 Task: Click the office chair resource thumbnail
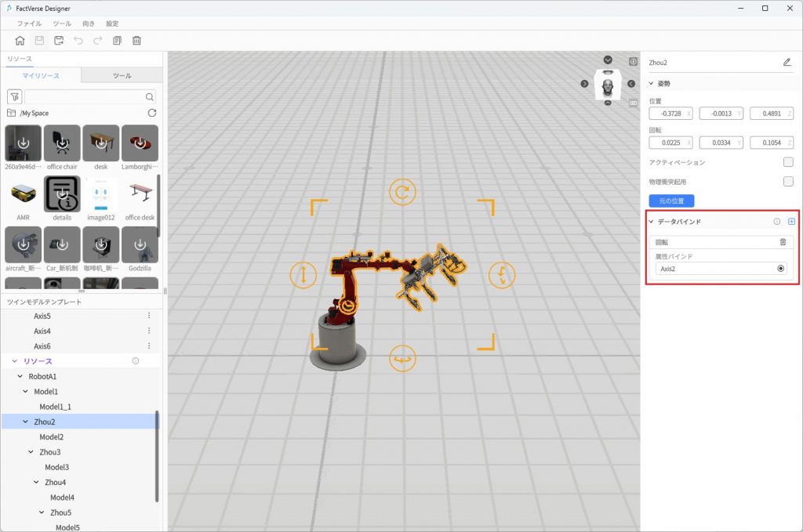tap(62, 143)
